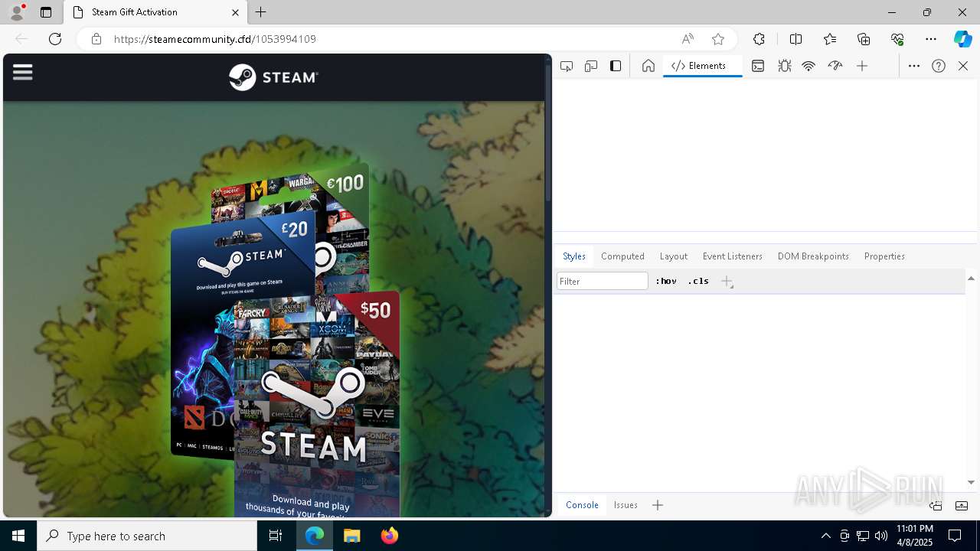Toggle device emulation in DevTools

click(591, 66)
